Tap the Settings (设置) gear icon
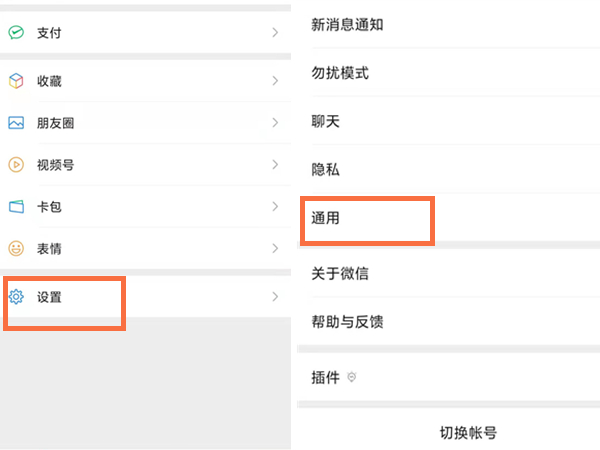Viewport: 600px width, 450px height. point(16,297)
